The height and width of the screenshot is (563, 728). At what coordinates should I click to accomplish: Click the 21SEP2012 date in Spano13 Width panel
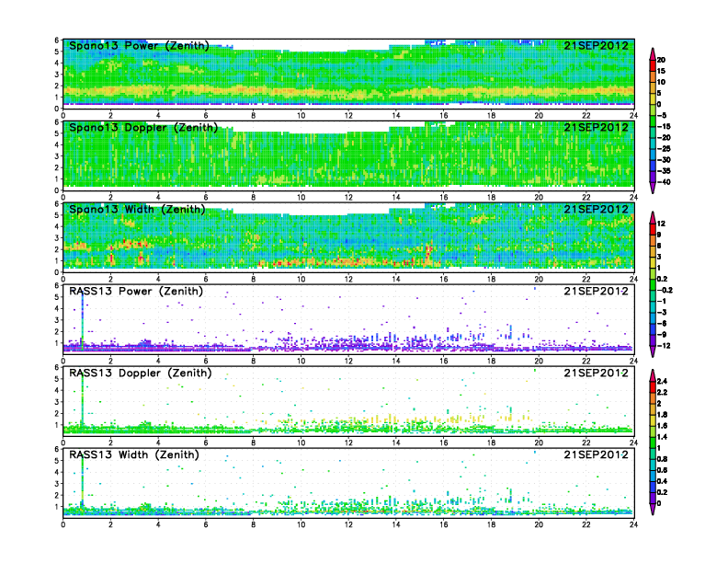point(597,209)
